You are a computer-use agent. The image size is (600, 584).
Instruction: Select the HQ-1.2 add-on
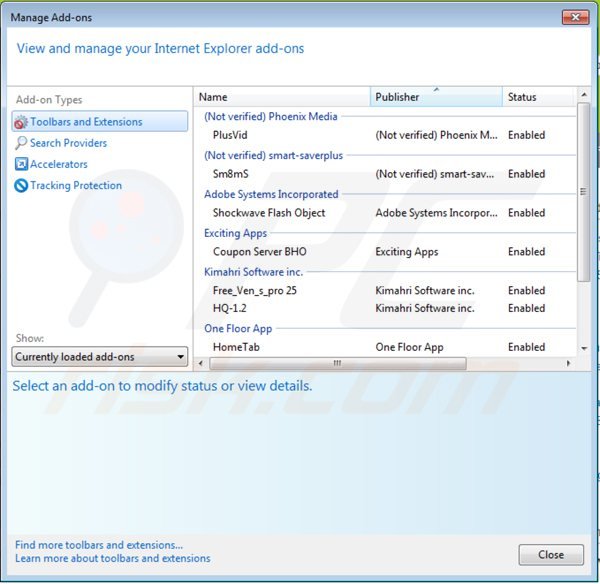point(230,308)
